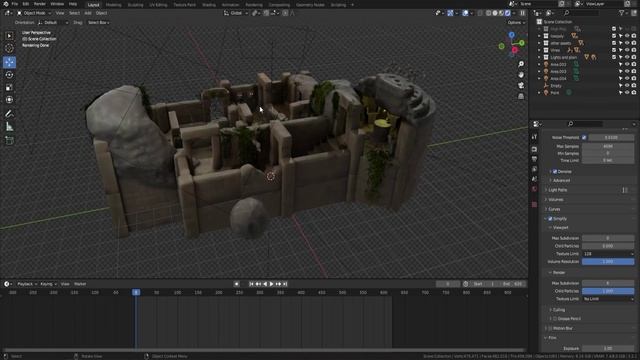640x360 pixels.
Task: Switch to the UV Editing workspace tab
Action: [158, 5]
